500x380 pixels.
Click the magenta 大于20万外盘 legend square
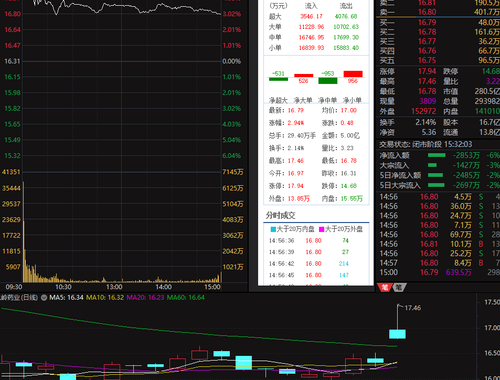point(322,229)
